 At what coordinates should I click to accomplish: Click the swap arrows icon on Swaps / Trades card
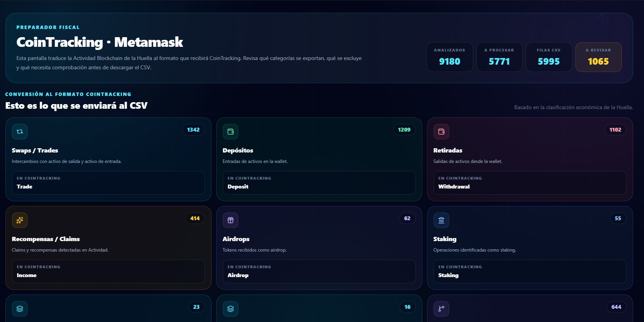[20, 132]
